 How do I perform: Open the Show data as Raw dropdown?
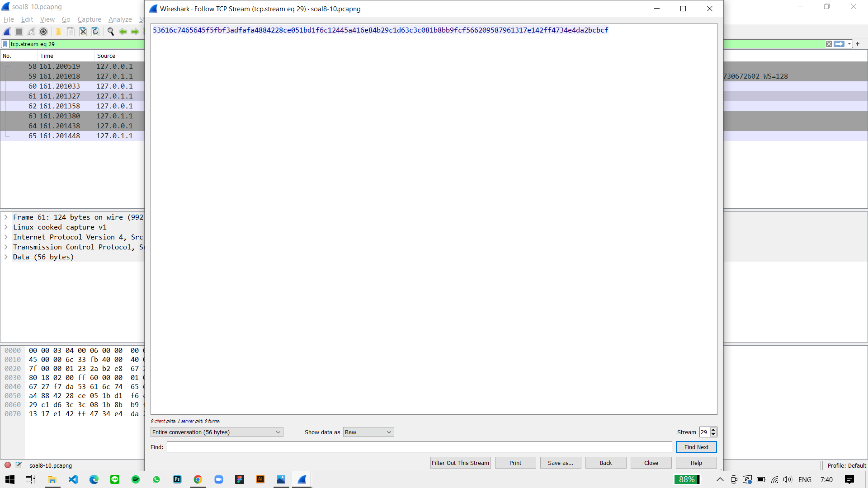pos(368,432)
